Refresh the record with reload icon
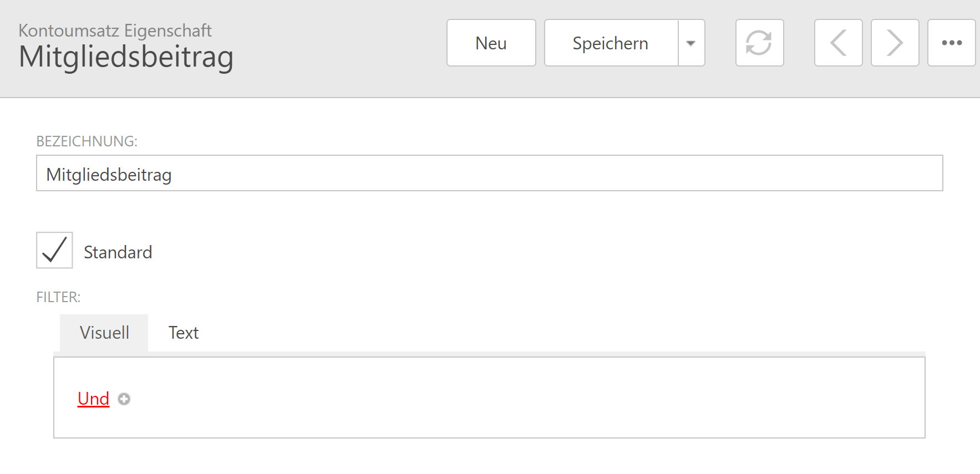 [759, 43]
